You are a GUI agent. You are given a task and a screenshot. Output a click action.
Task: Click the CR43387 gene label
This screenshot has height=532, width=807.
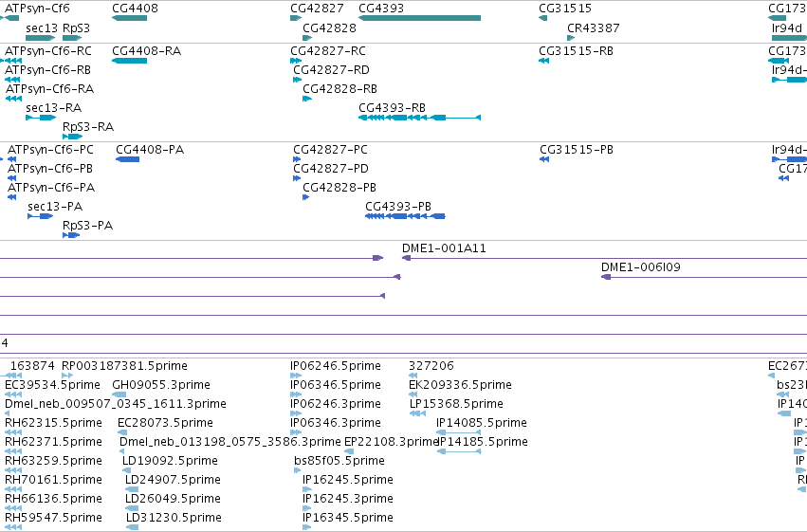[593, 28]
